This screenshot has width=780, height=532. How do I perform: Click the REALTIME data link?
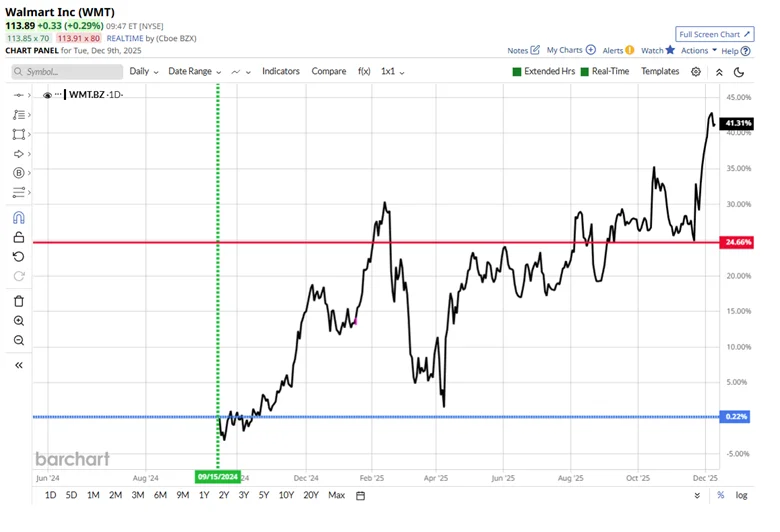(x=125, y=38)
